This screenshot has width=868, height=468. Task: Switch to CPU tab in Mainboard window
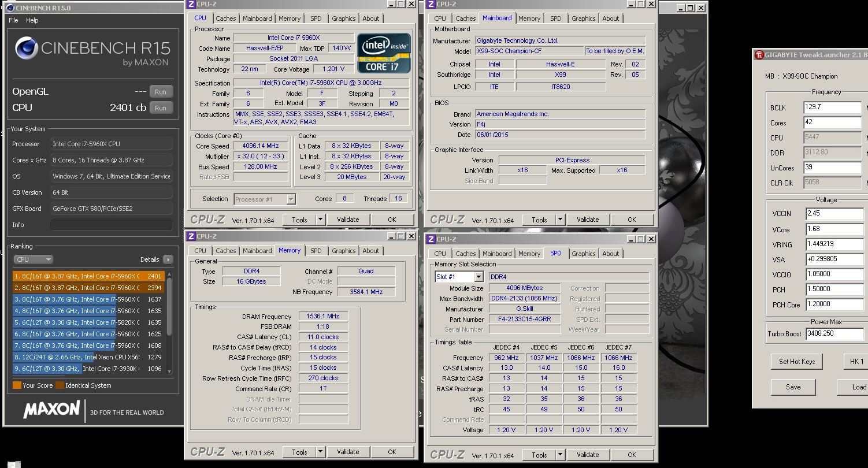click(440, 18)
